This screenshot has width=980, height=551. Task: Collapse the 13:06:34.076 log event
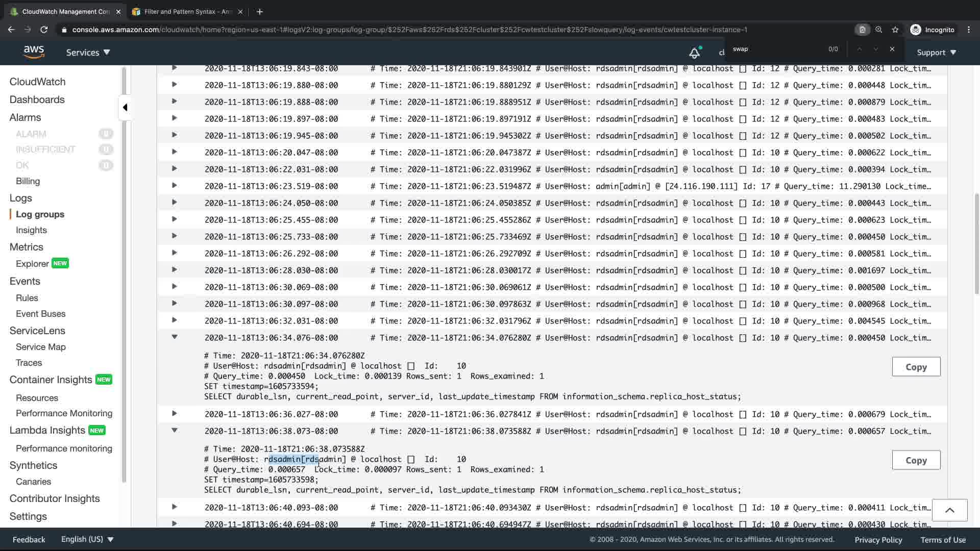pos(174,337)
